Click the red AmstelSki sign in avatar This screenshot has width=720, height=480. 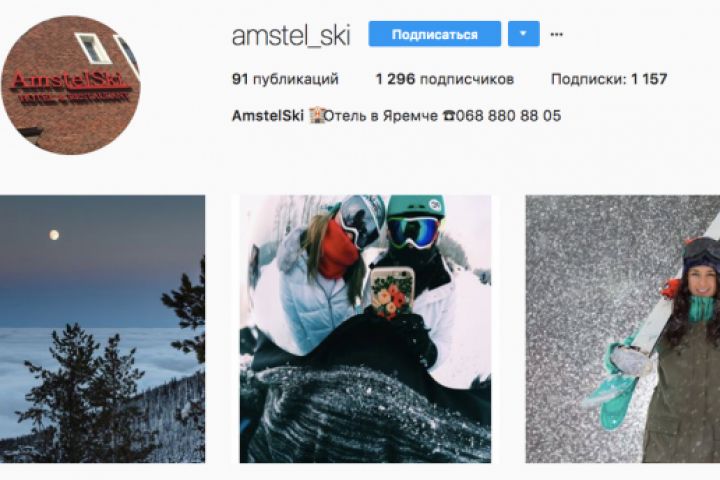point(70,86)
